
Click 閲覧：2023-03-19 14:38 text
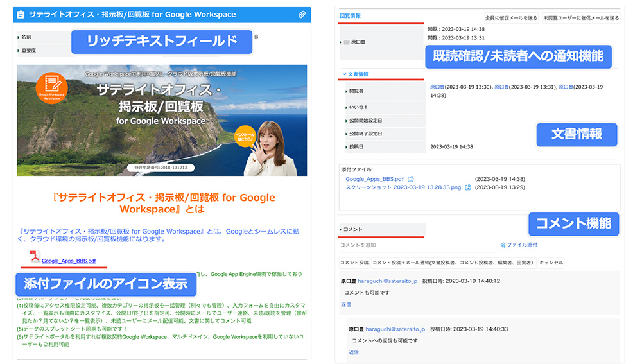pyautogui.click(x=456, y=29)
